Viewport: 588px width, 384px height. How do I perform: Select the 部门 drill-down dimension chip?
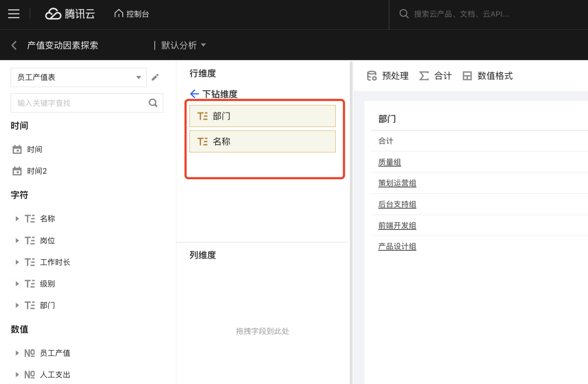click(x=262, y=116)
